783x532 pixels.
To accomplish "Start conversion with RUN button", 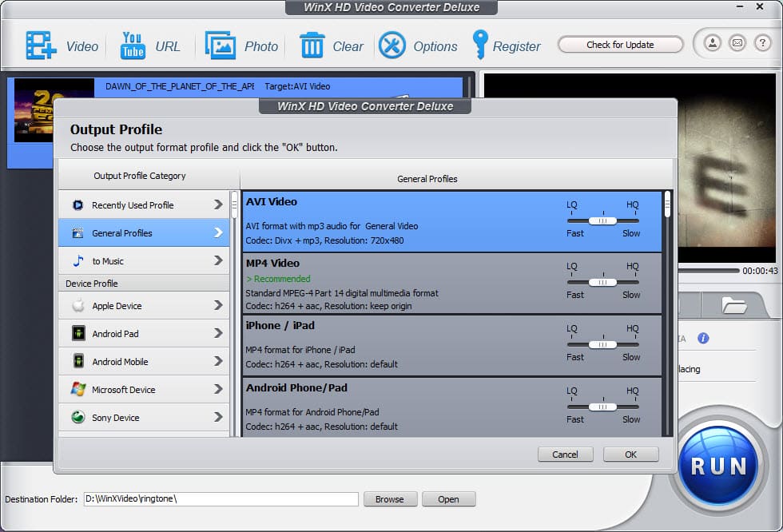I will click(719, 466).
